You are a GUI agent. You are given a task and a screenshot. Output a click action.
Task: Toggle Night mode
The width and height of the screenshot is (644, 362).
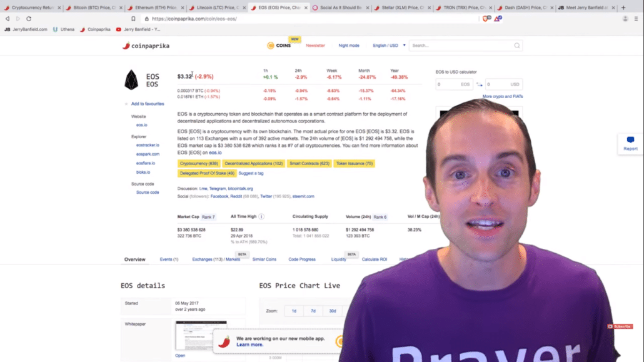[349, 46]
